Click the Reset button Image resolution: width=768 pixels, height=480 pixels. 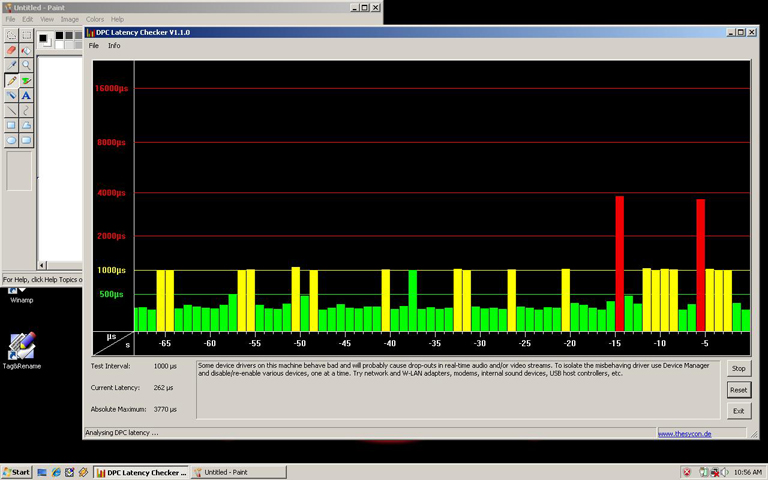739,390
